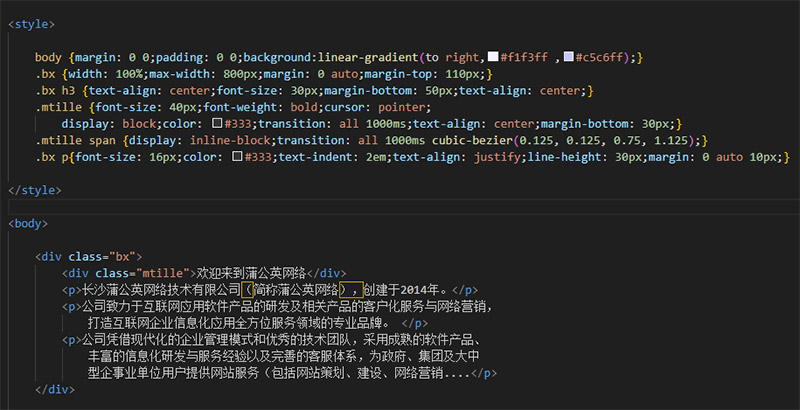Click the "to right" gradient direction
Image resolution: width=800 pixels, height=410 pixels.
click(x=453, y=57)
